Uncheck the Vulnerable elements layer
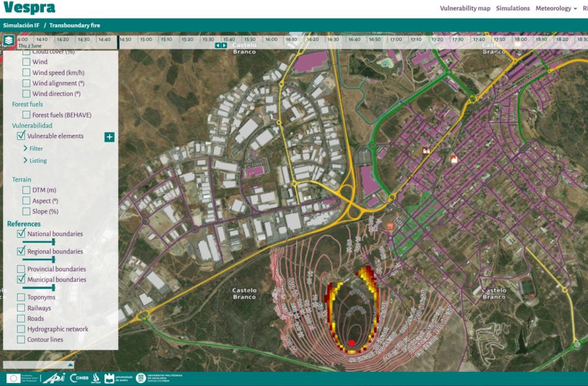588x386 pixels. tap(21, 136)
